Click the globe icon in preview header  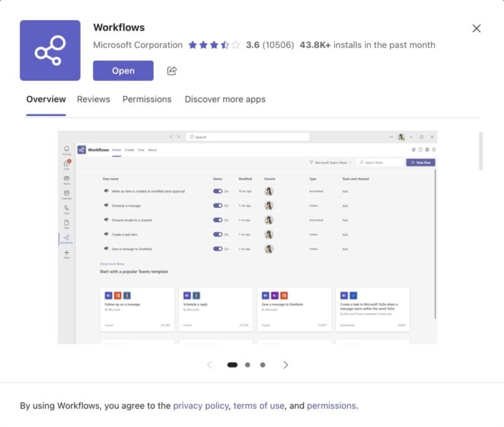pyautogui.click(x=427, y=150)
